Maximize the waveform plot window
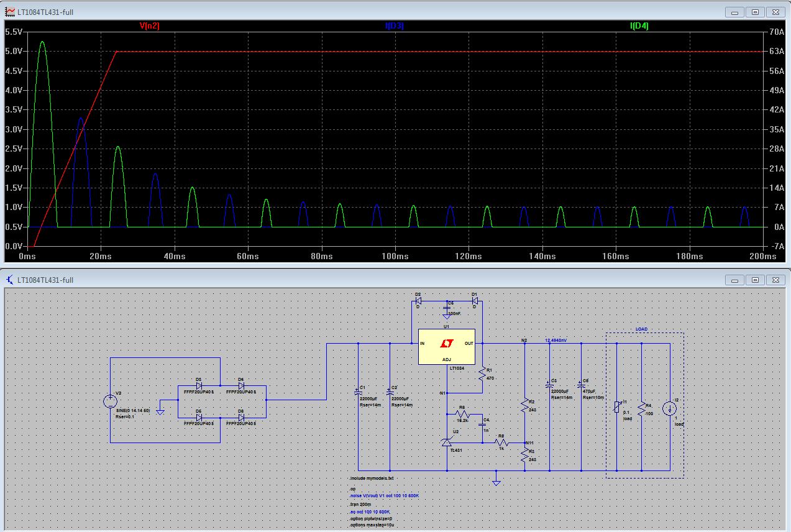 pyautogui.click(x=755, y=11)
